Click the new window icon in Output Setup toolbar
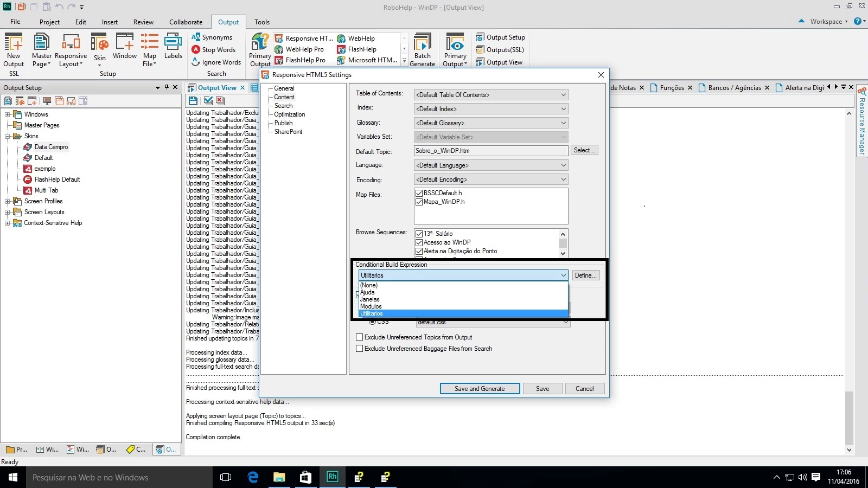 [32, 101]
